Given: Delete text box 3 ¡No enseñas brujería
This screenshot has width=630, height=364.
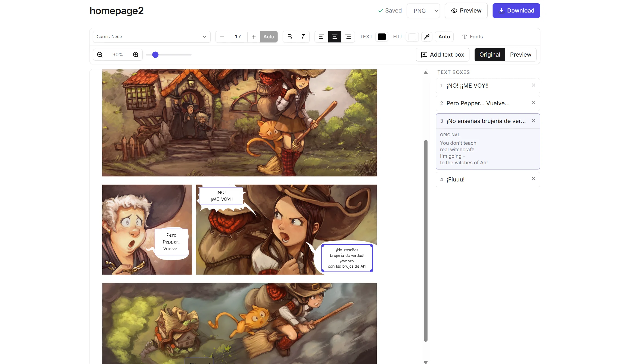Looking at the screenshot, I should coord(533,121).
